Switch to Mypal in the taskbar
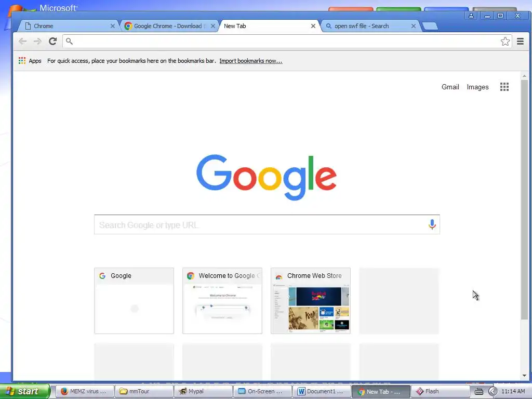Viewport: 532px width, 399px height. tap(203, 392)
